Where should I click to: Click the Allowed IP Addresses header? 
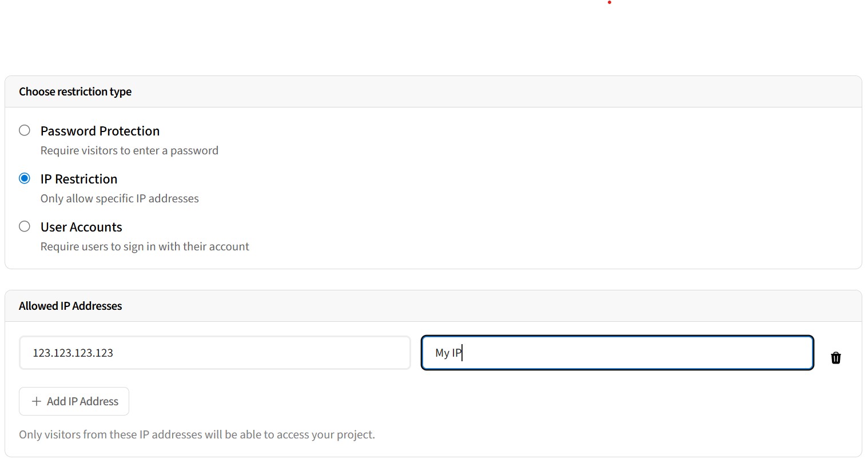[70, 306]
